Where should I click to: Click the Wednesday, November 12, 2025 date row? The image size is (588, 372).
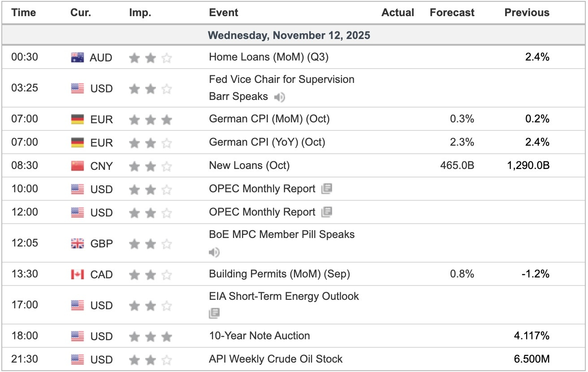[289, 35]
